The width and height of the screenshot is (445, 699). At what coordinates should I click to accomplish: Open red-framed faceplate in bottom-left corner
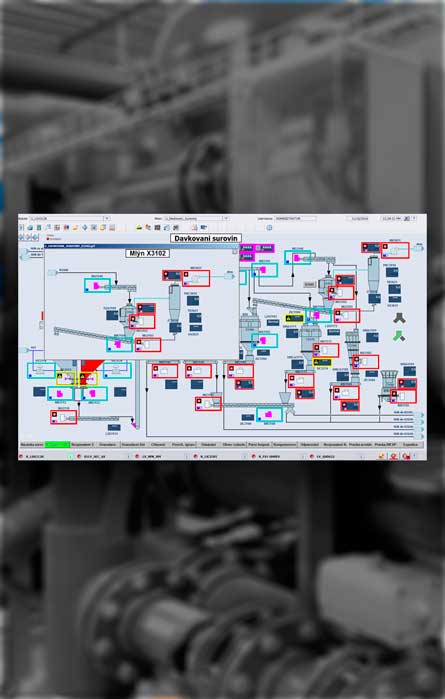click(x=63, y=417)
